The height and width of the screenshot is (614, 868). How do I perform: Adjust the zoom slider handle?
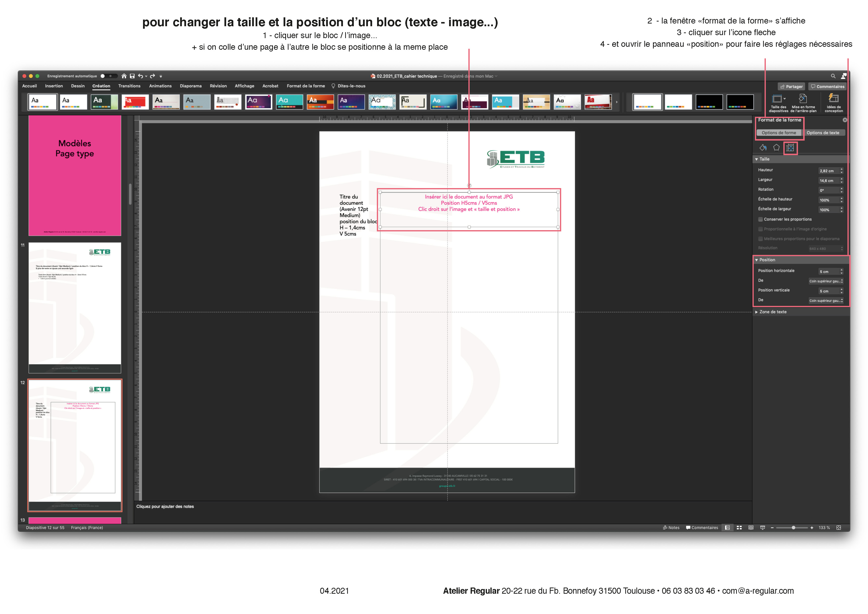click(x=794, y=528)
